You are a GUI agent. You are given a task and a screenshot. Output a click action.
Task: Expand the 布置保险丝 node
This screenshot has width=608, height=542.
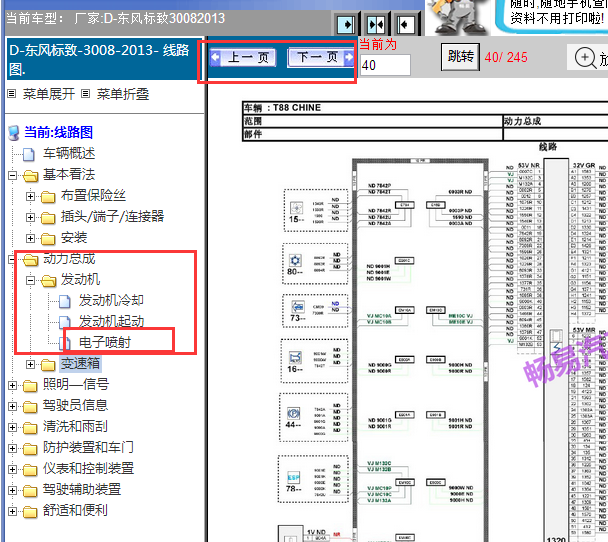tap(30, 197)
